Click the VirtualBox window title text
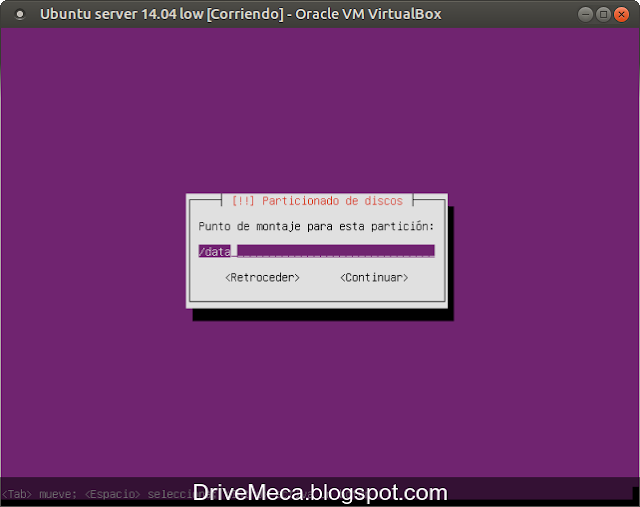 click(x=241, y=14)
